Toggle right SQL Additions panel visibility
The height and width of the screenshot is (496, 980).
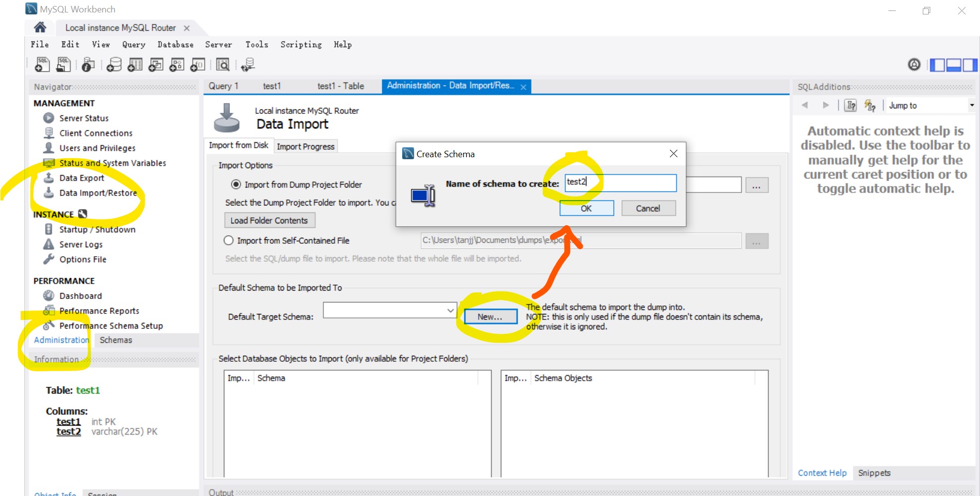[970, 65]
